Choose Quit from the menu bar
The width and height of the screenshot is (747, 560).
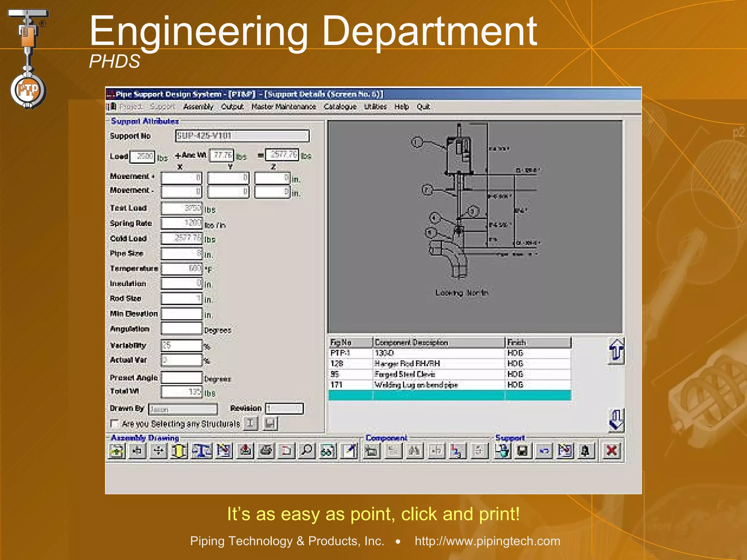click(423, 107)
